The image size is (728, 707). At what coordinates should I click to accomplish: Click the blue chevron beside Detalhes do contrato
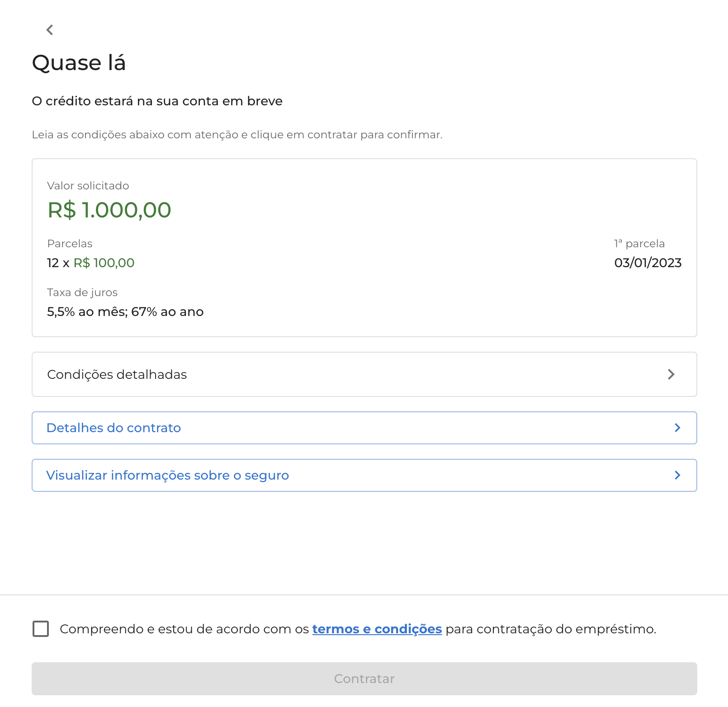677,428
